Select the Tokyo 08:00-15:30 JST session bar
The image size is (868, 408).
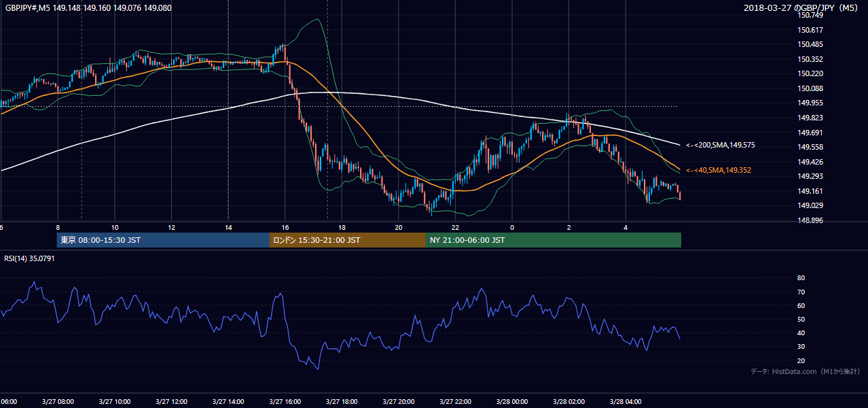point(163,240)
